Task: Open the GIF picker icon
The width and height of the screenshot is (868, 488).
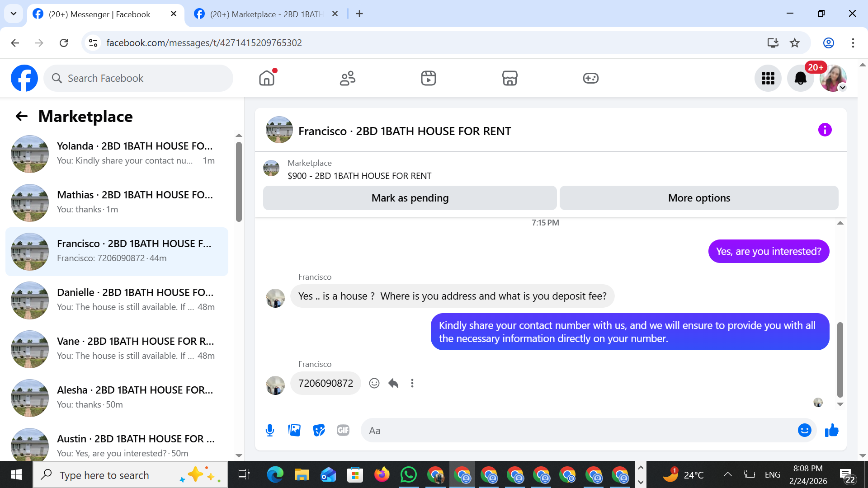Action: coord(343,430)
